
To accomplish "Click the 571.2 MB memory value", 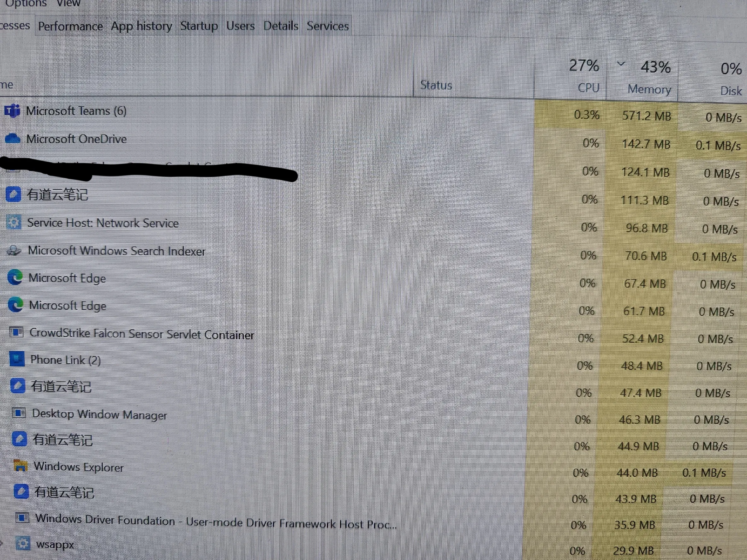I will [646, 116].
